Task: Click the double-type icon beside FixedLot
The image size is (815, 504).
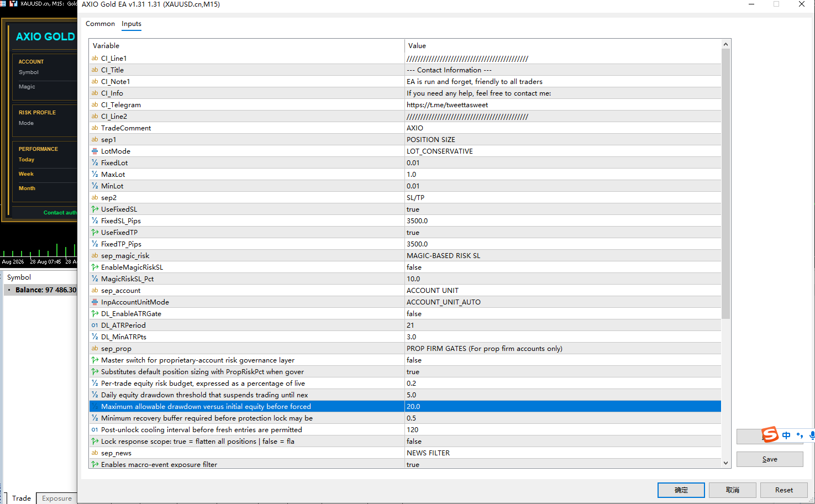Action: coord(95,162)
